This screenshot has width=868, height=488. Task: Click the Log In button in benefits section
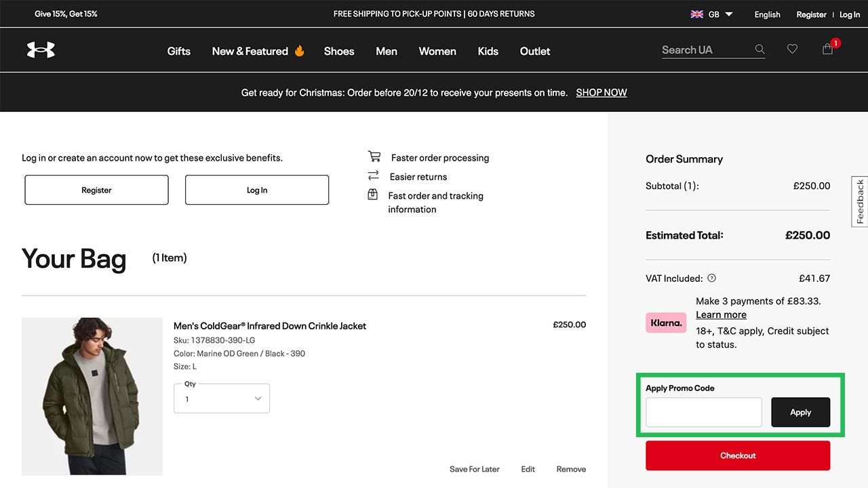point(257,190)
